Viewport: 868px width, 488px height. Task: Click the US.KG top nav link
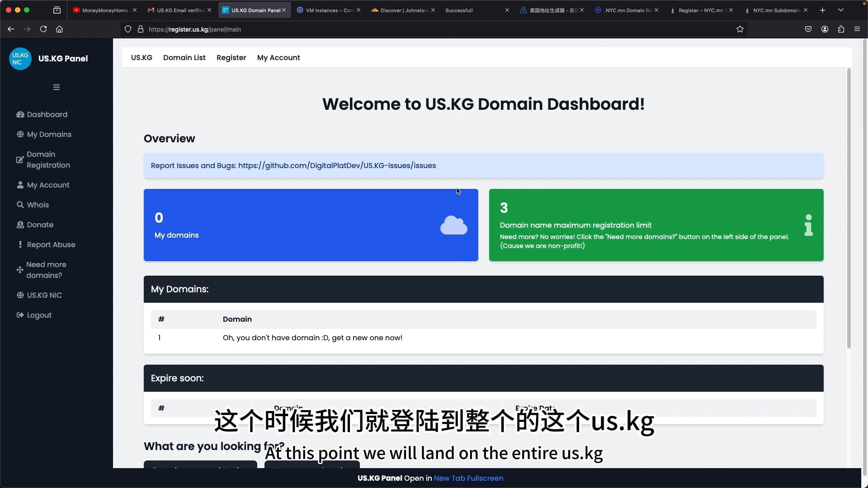coord(142,57)
